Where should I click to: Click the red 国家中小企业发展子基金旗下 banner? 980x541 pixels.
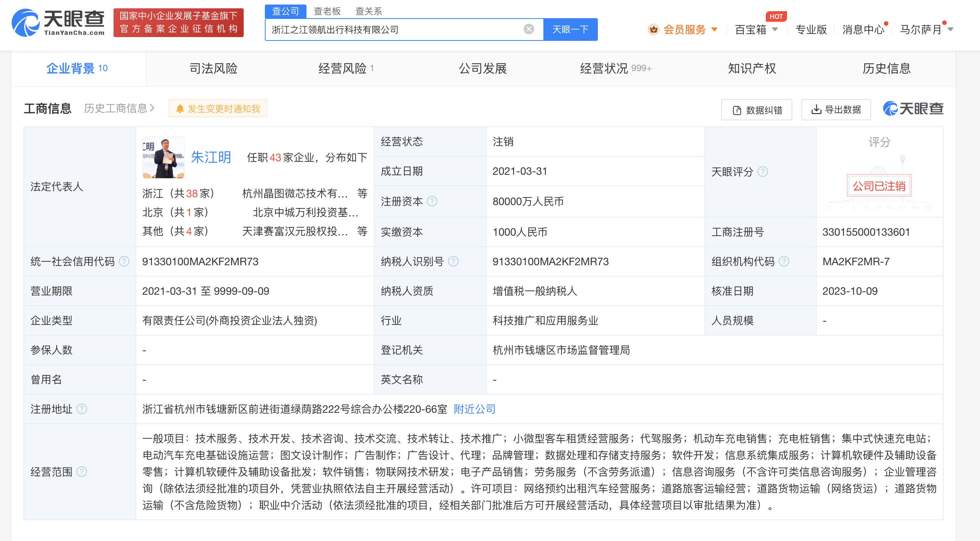179,22
